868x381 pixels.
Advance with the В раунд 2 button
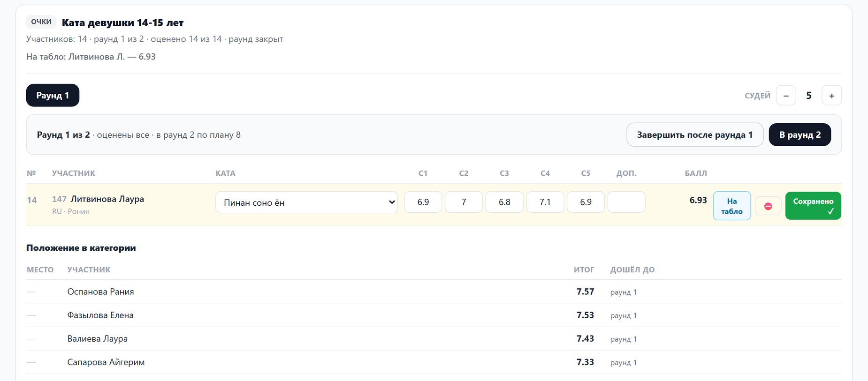point(800,135)
